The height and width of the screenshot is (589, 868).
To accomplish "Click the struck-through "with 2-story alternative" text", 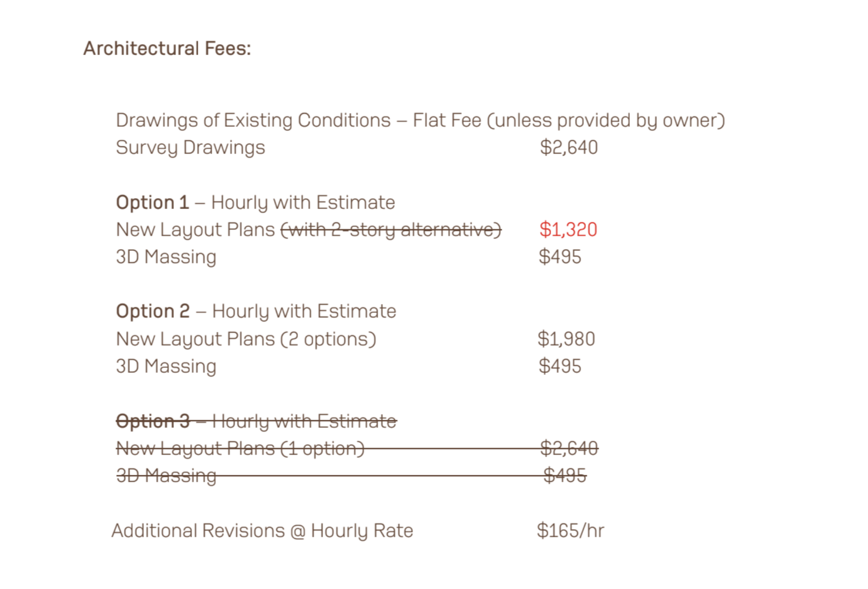I will click(x=391, y=230).
